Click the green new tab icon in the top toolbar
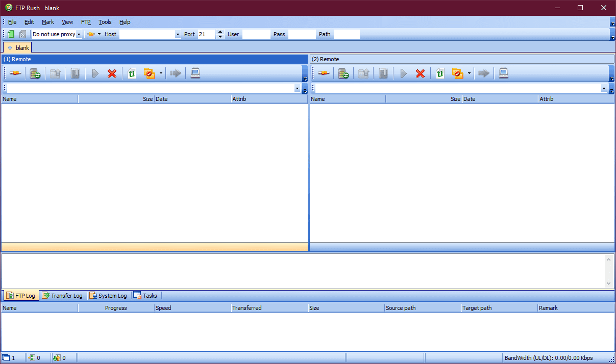 pos(11,34)
